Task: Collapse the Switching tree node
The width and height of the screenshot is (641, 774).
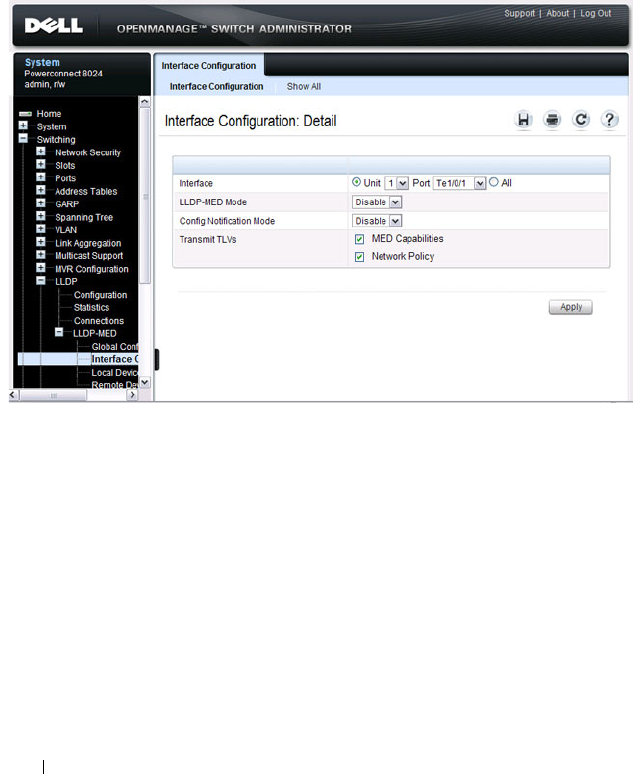Action: [23, 139]
